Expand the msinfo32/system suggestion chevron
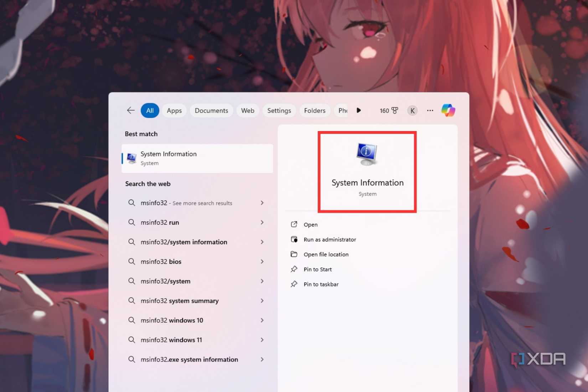This screenshot has height=392, width=588. pyautogui.click(x=262, y=281)
